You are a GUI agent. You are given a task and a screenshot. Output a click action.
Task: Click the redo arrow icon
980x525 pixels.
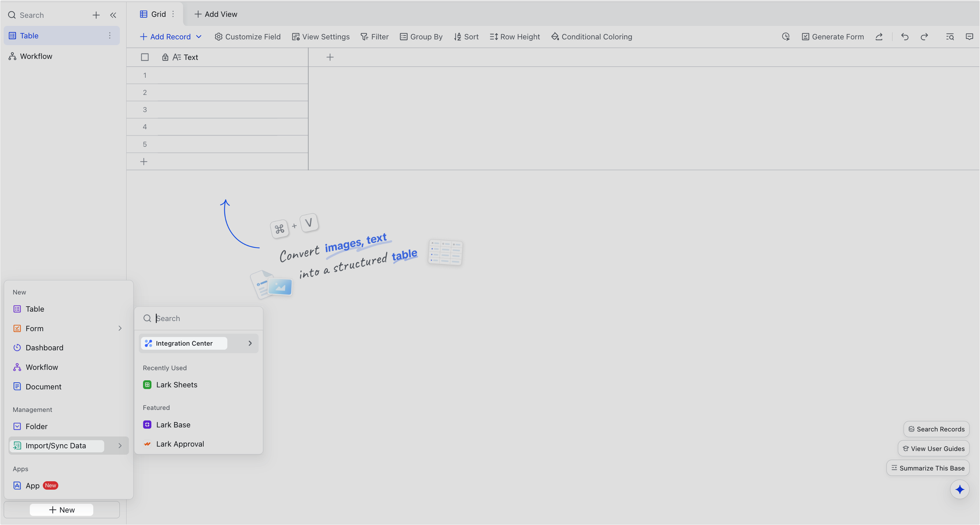pyautogui.click(x=924, y=37)
